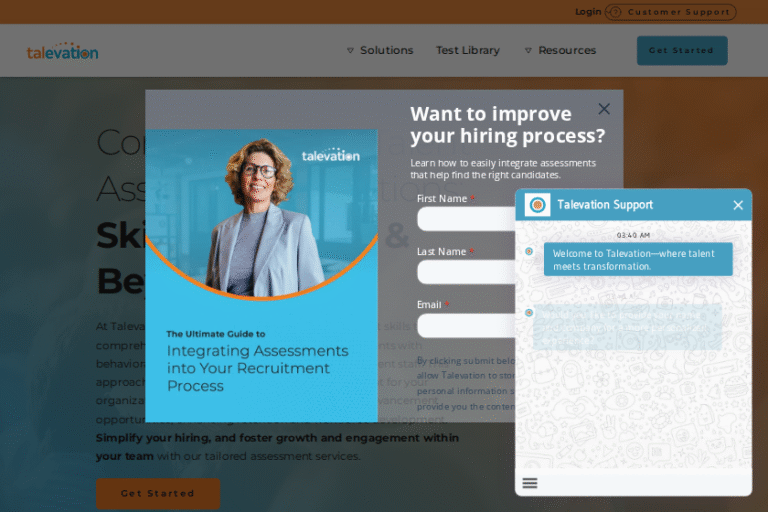Open the Test Library menu item
The width and height of the screenshot is (768, 512).
pos(468,50)
